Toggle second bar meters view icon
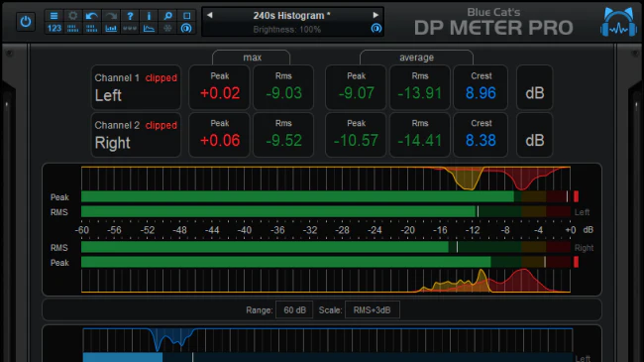Viewport: 644px width, 362px height. click(x=91, y=28)
